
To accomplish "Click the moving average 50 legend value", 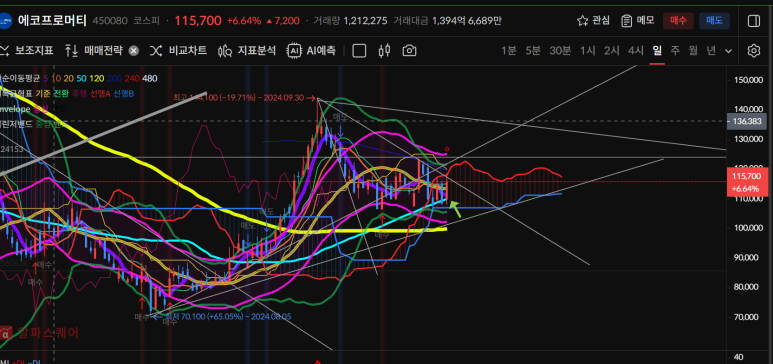I will coord(81,78).
